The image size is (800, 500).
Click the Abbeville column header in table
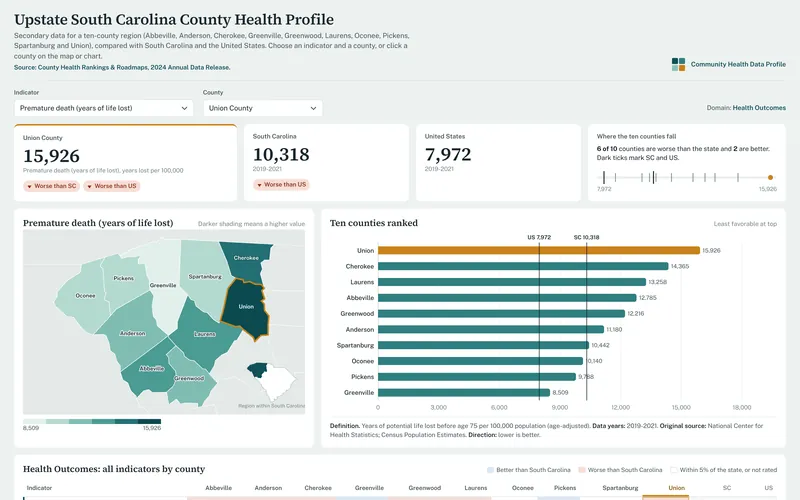(218, 488)
